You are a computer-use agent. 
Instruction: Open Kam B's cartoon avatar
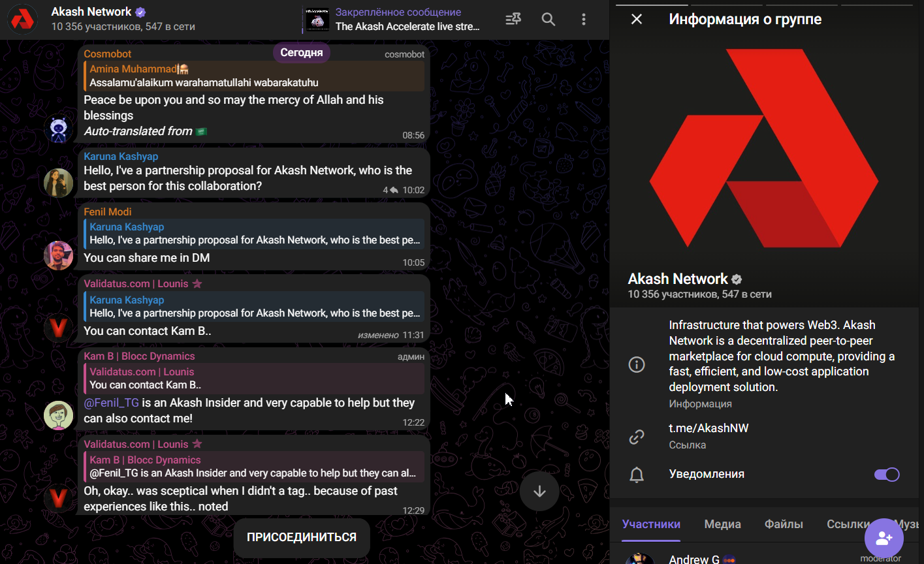[59, 415]
